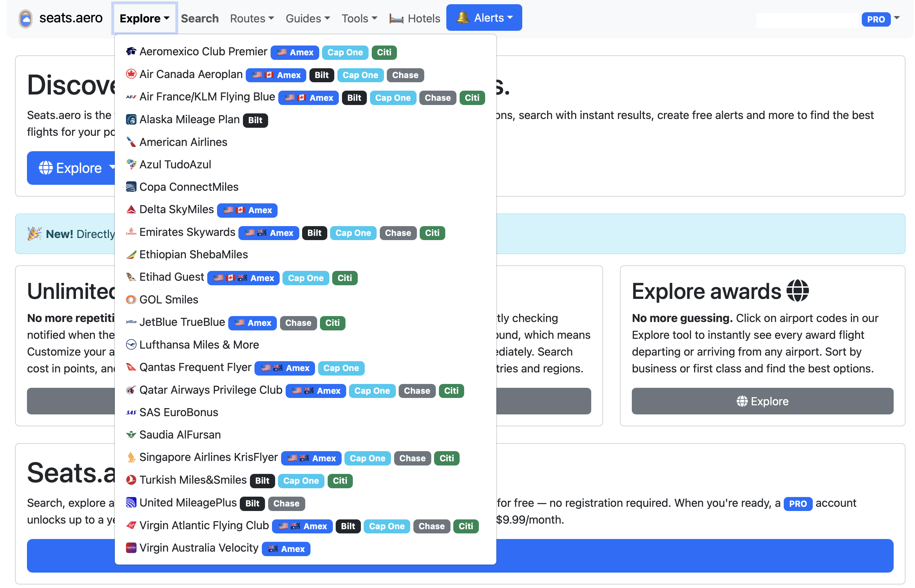Click Citi badge next to Etihad Guest
915x588 pixels.
click(x=344, y=278)
